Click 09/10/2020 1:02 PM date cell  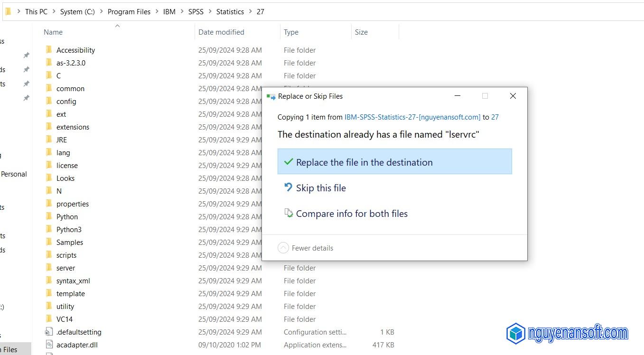coord(230,345)
